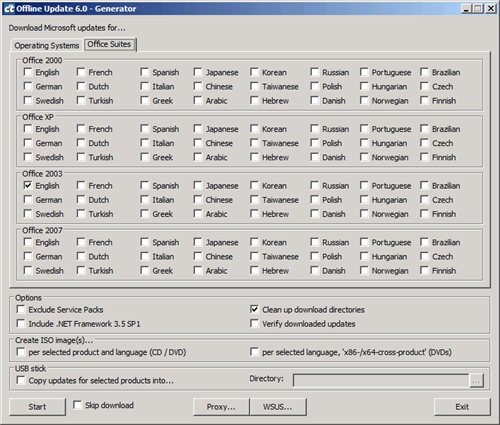Enable Verify downloaded updates
Image resolution: width=500 pixels, height=425 pixels.
pos(254,324)
